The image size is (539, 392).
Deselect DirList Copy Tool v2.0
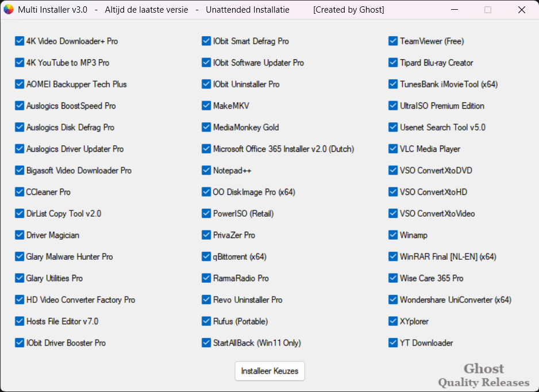(20, 214)
